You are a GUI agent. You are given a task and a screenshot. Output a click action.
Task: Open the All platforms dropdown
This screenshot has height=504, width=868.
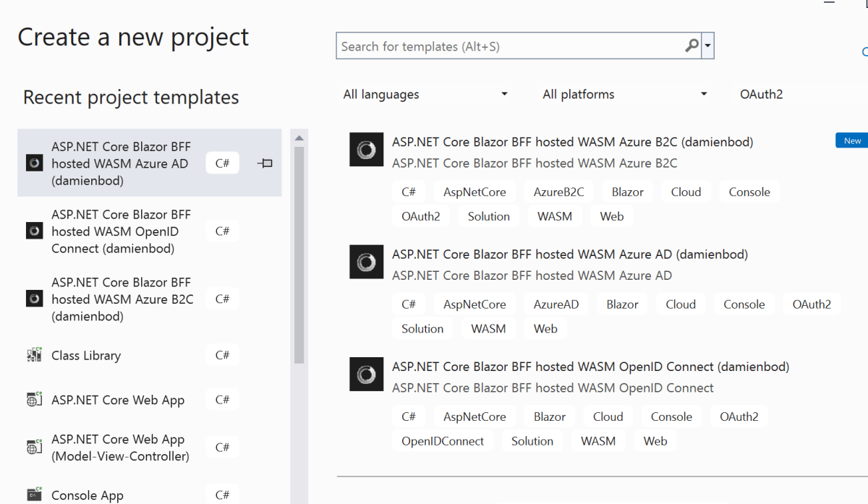(624, 94)
